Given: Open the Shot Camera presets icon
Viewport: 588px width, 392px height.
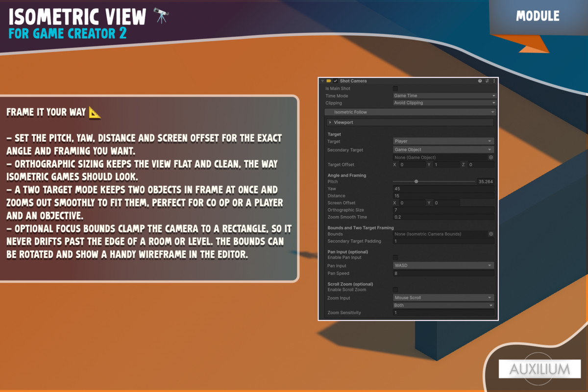Looking at the screenshot, I should (488, 81).
